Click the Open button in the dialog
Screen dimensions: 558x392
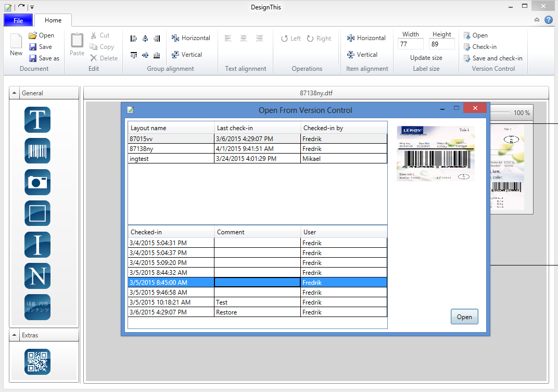pyautogui.click(x=464, y=317)
